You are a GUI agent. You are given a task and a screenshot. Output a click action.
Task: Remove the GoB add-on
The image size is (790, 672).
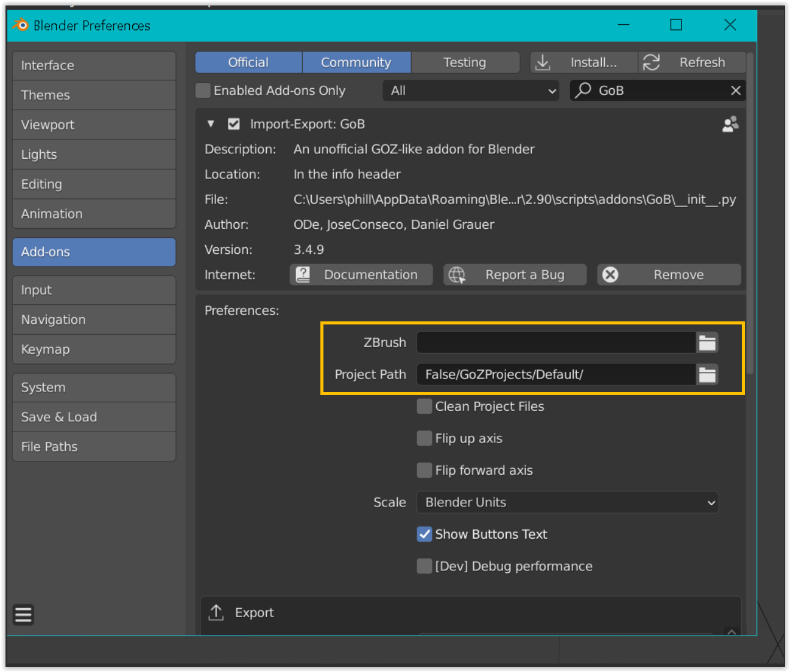[x=668, y=275]
